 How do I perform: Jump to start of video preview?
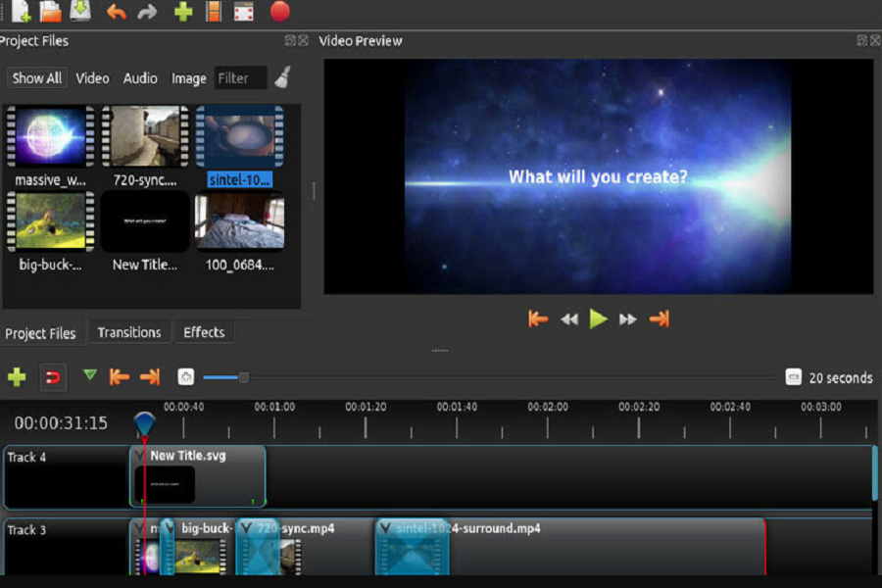pyautogui.click(x=538, y=319)
